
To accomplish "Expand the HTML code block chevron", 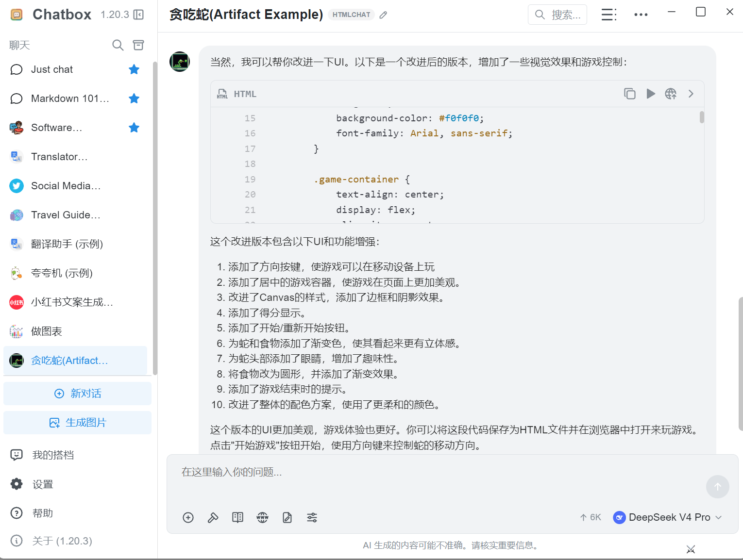I will [691, 94].
